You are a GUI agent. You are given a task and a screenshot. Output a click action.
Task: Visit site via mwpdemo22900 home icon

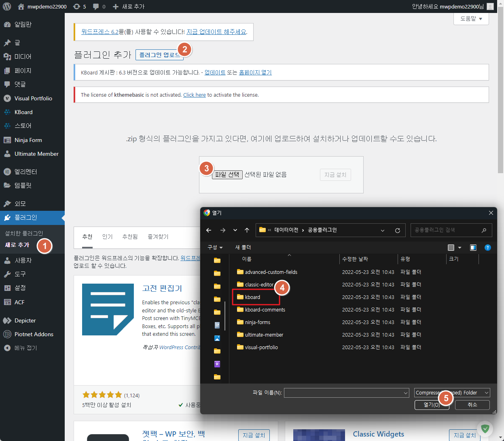click(x=21, y=6)
